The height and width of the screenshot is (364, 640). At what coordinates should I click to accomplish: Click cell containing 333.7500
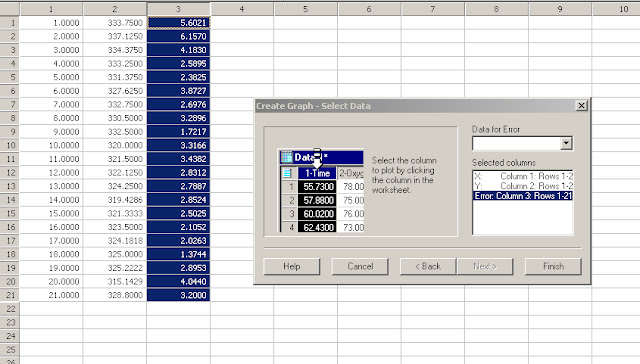tap(115, 23)
